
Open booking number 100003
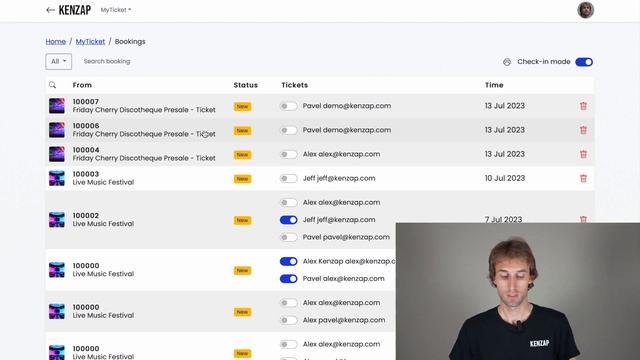(86, 174)
